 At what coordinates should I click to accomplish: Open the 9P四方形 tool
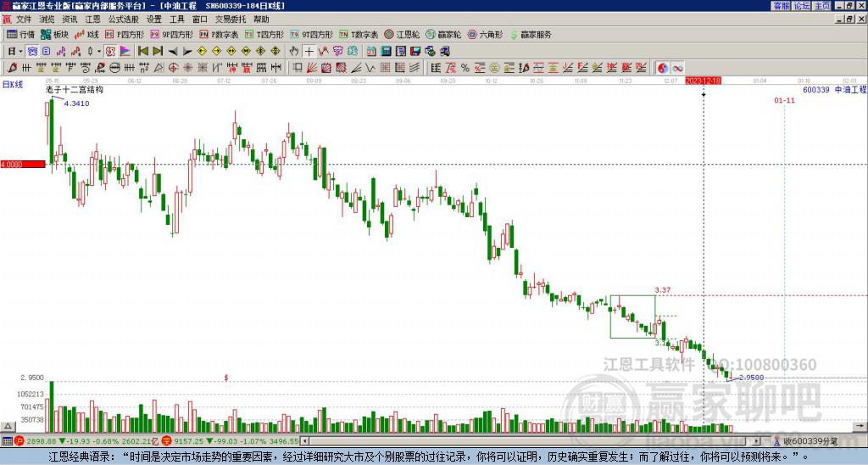pyautogui.click(x=172, y=34)
